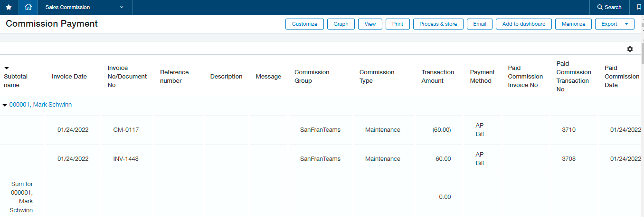Click the Transaction Amount column header

click(437, 77)
